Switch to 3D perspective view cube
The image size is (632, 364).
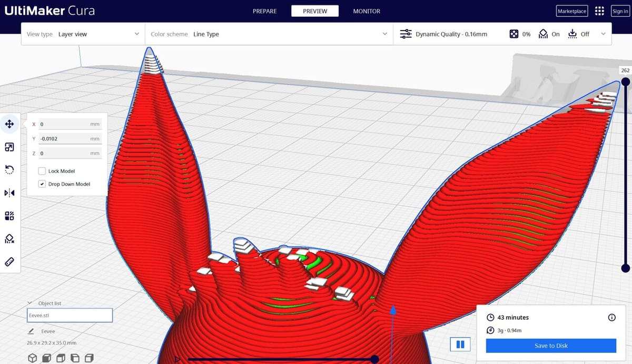[x=33, y=358]
